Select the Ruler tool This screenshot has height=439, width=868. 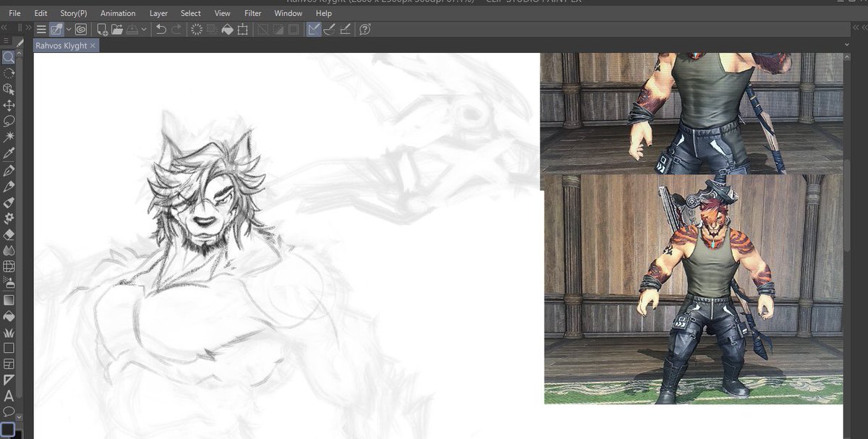tap(9, 380)
